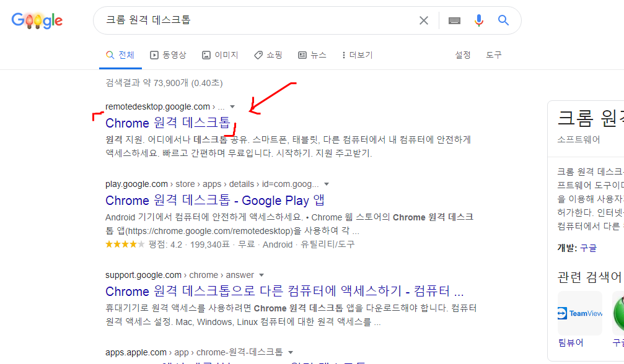This screenshot has height=364, width=624.
Task: Switch to the 뉴스 tab
Action: click(312, 55)
